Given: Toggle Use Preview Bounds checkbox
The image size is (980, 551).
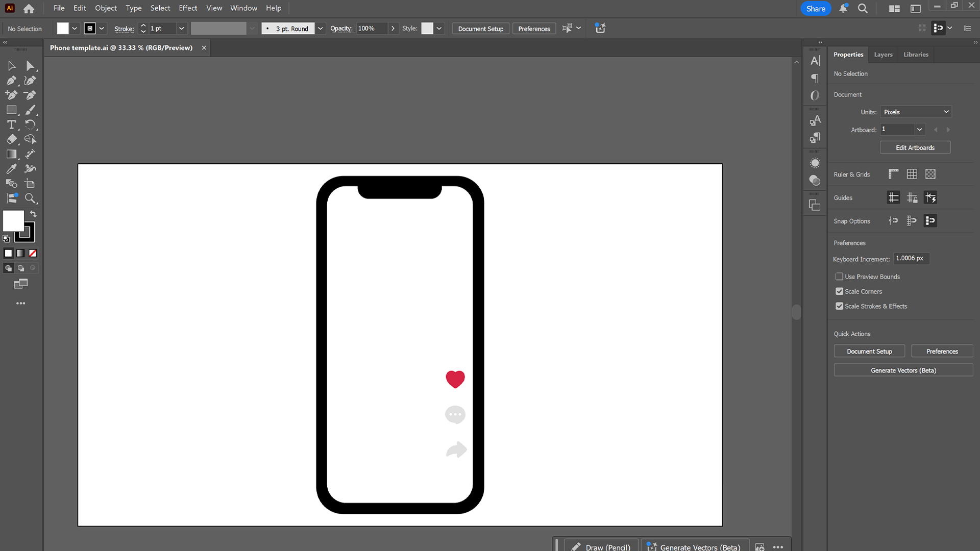Looking at the screenshot, I should pyautogui.click(x=839, y=277).
